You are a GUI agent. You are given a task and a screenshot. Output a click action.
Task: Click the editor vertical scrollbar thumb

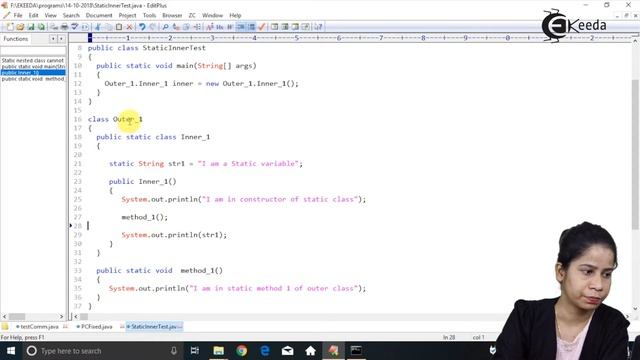(635, 154)
